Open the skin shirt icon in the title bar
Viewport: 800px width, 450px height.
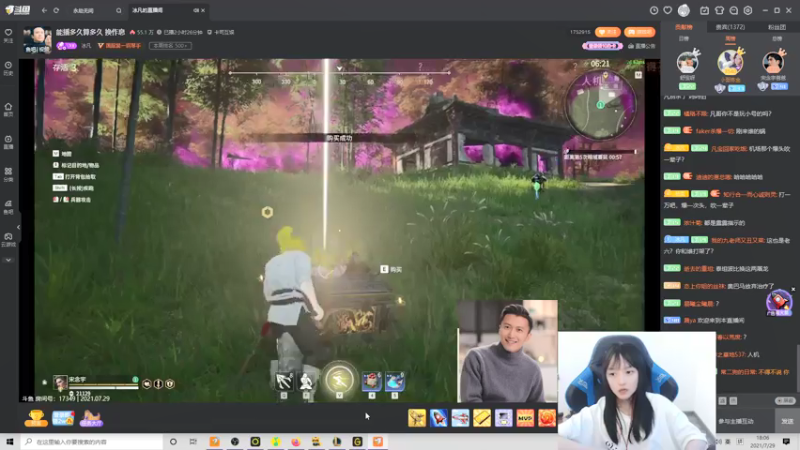[x=719, y=10]
